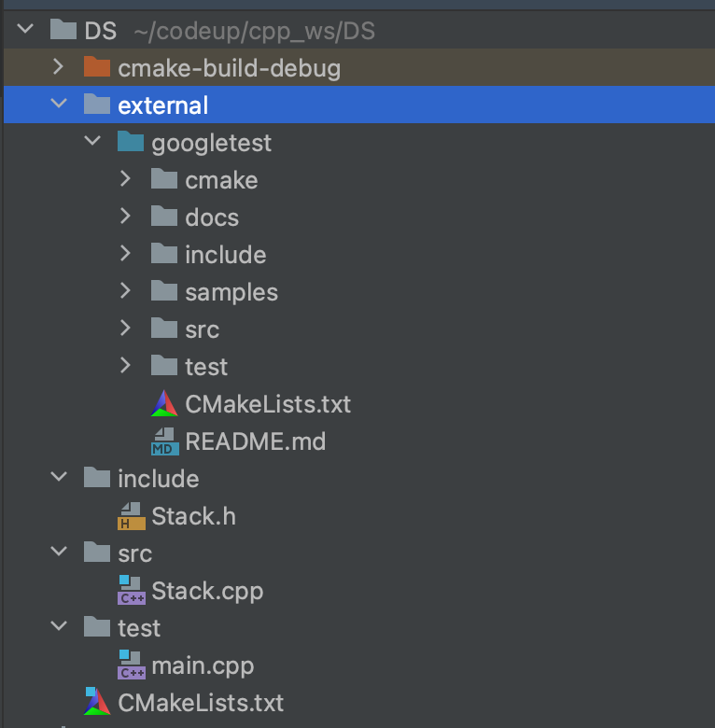Select the main.cpp file

(x=203, y=665)
